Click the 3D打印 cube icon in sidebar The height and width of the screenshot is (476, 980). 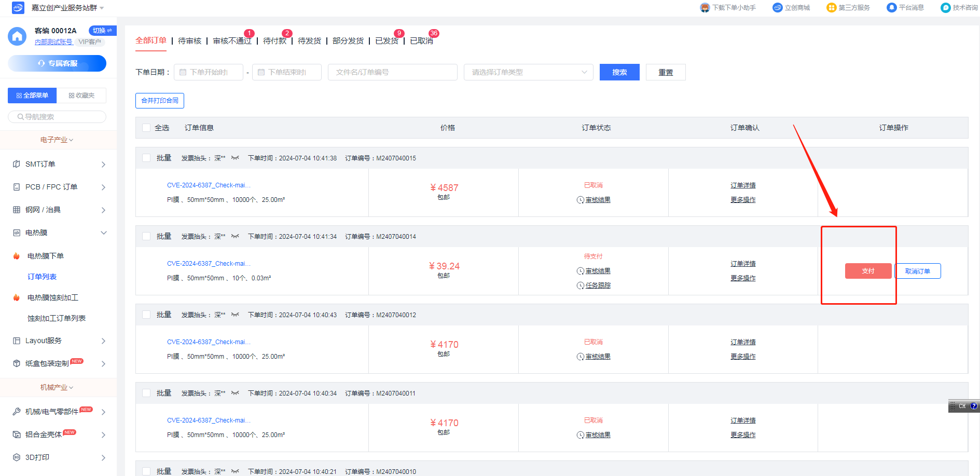17,457
